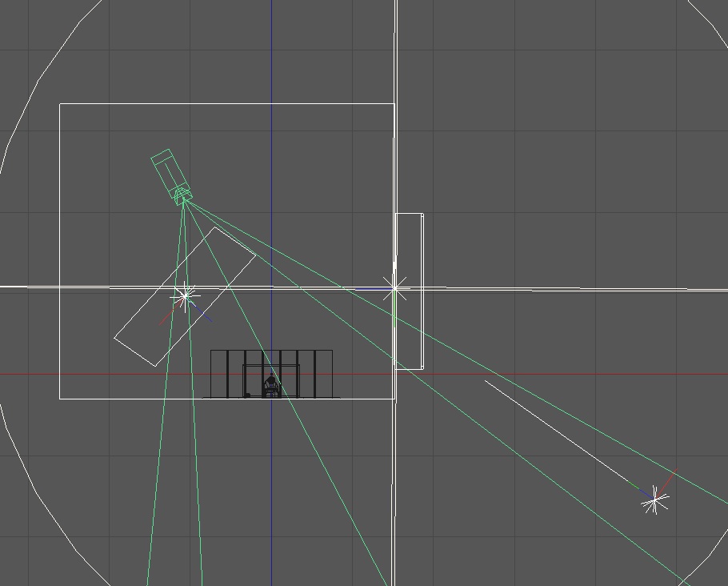Select the green camera object in viewport
Viewport: 728px width, 586px height.
coord(170,177)
